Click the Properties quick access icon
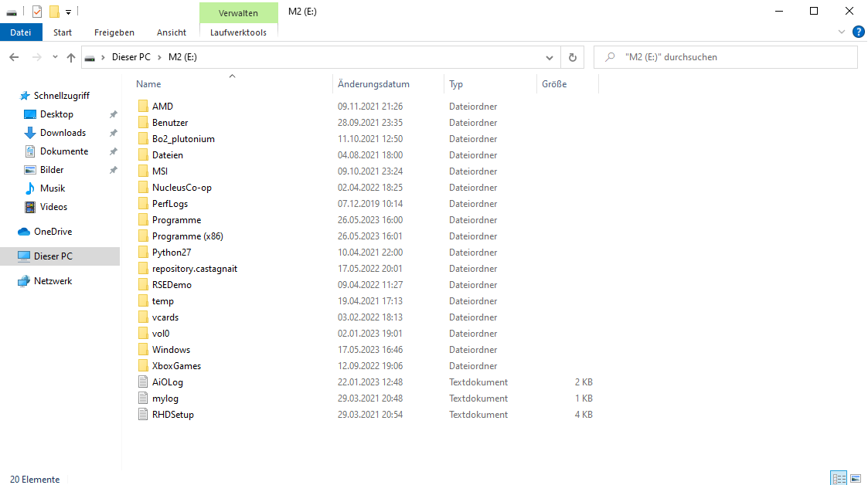The width and height of the screenshot is (868, 485). (x=37, y=12)
